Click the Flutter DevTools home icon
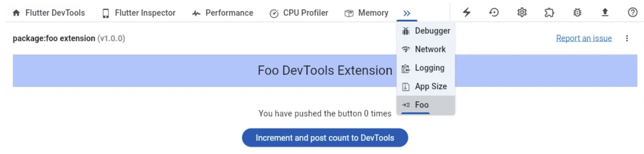644x154 pixels. point(17,13)
